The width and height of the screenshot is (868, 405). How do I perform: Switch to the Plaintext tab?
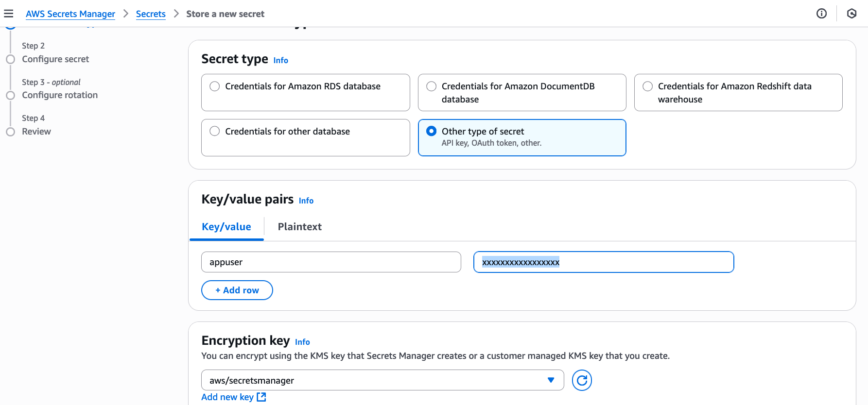(299, 227)
